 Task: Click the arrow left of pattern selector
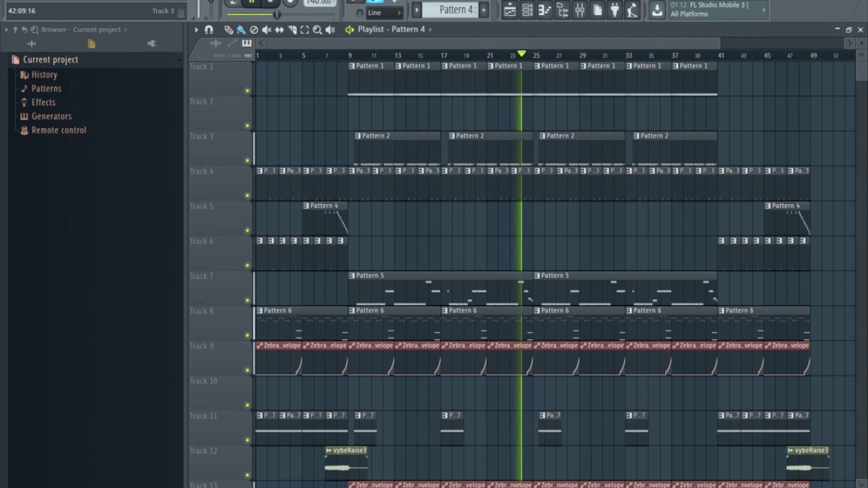[x=417, y=9]
